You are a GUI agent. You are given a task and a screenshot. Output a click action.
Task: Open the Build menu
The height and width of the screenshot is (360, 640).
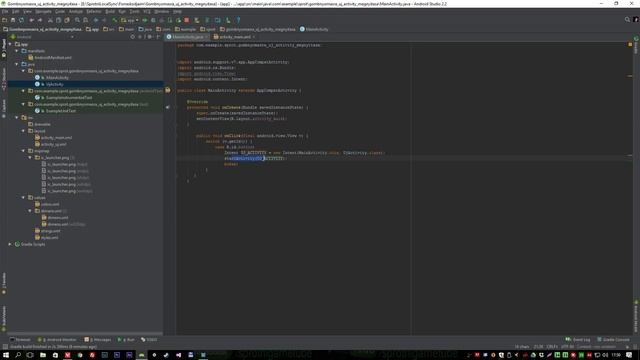(x=110, y=11)
